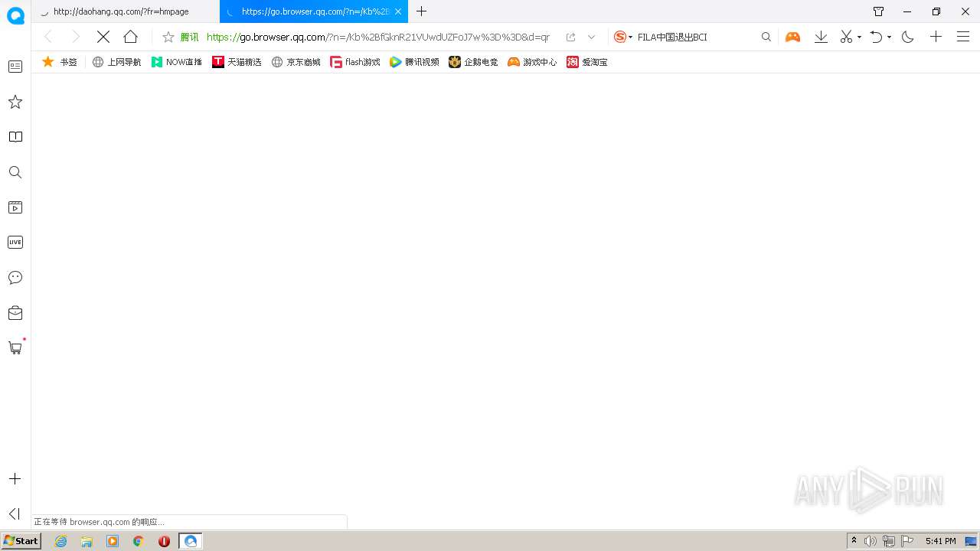Open the flash游戏 bookmark
Screen dimensions: 980x551
pos(355,62)
